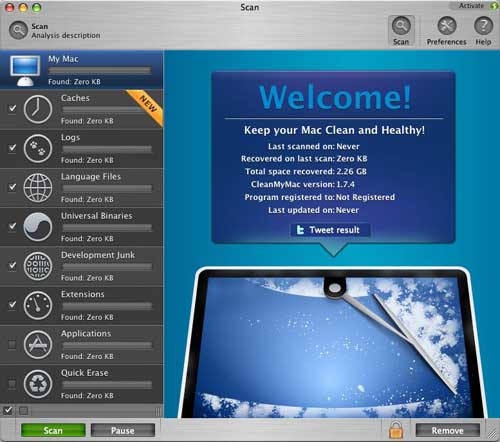
Task: Click the window resize corner grip
Action: (x=492, y=433)
